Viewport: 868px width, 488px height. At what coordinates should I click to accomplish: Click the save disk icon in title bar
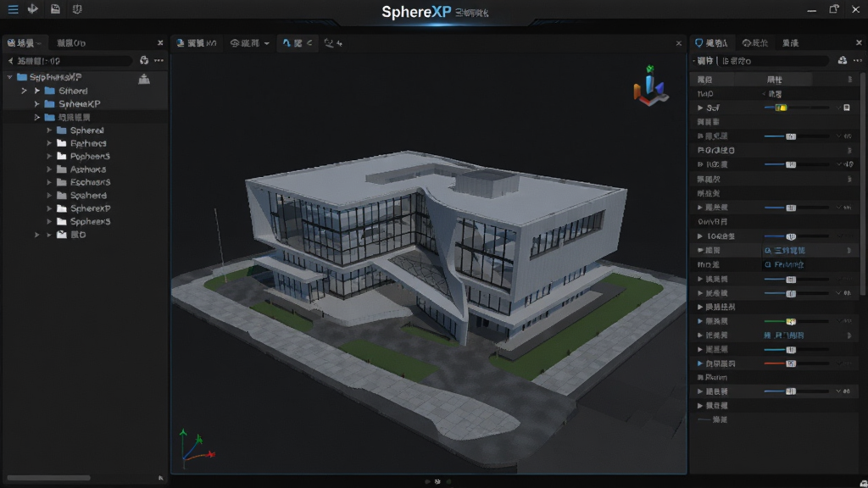[55, 8]
